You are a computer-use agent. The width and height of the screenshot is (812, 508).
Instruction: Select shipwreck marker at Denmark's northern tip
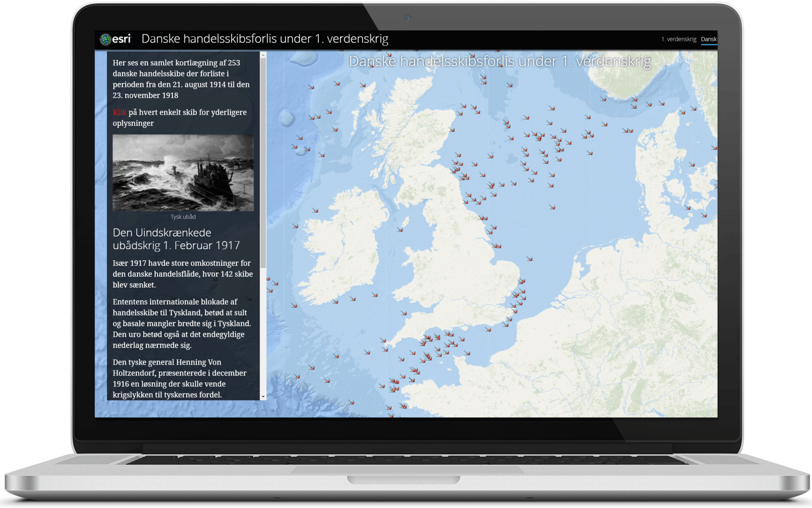tap(682, 112)
